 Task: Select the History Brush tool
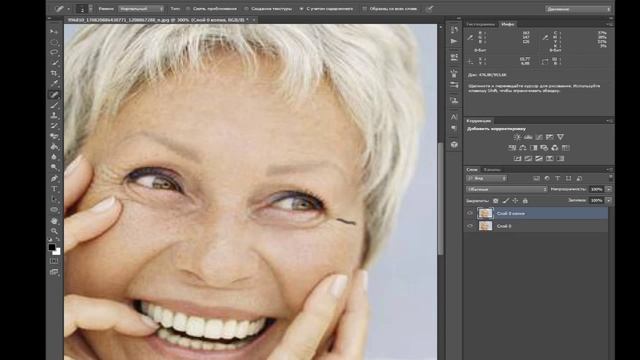coord(54,126)
